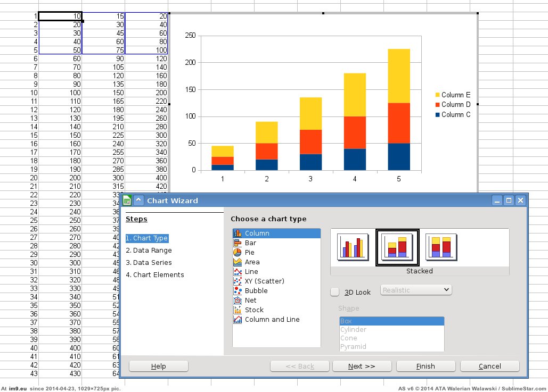The height and width of the screenshot is (392, 548).
Task: Choose the Bar chart type icon
Action: [238, 243]
